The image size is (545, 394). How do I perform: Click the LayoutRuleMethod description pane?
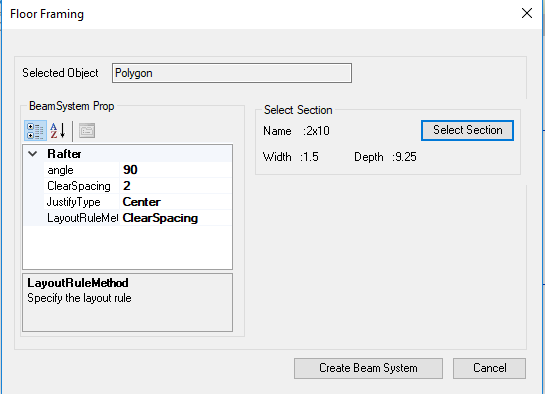tap(128, 302)
